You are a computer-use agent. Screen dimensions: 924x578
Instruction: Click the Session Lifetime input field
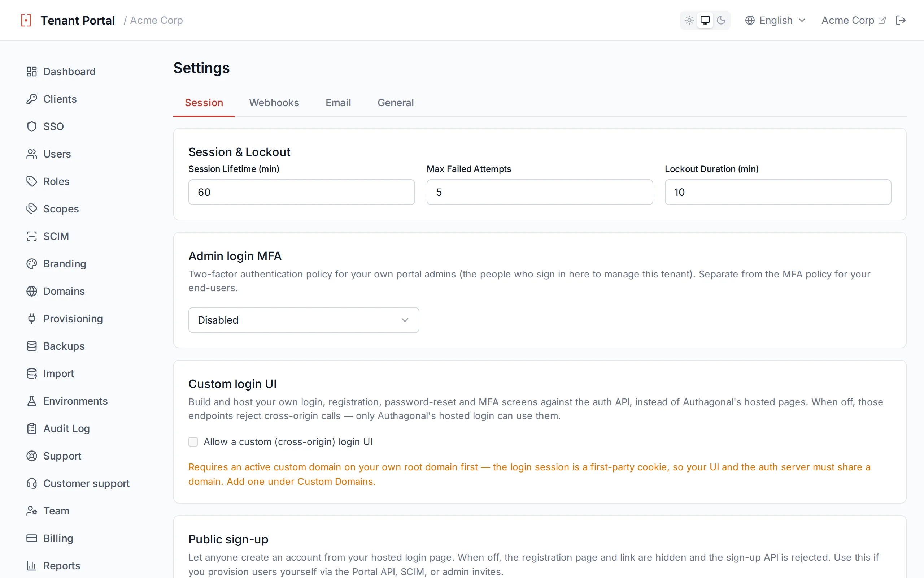click(302, 192)
